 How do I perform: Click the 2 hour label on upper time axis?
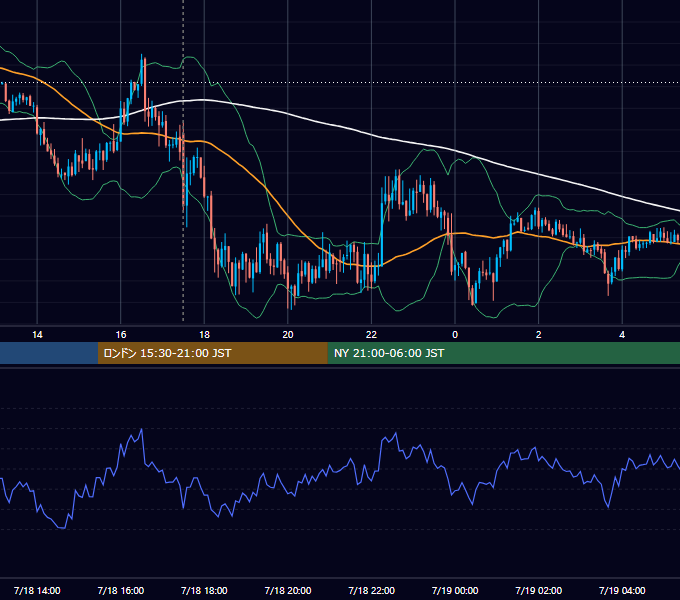point(539,335)
